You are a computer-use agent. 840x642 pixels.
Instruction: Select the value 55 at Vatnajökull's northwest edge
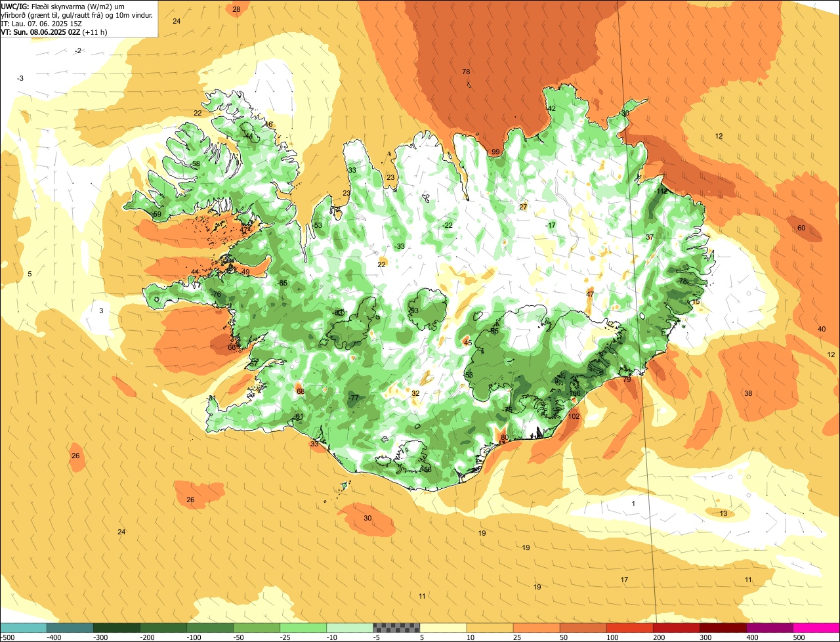[x=494, y=332]
